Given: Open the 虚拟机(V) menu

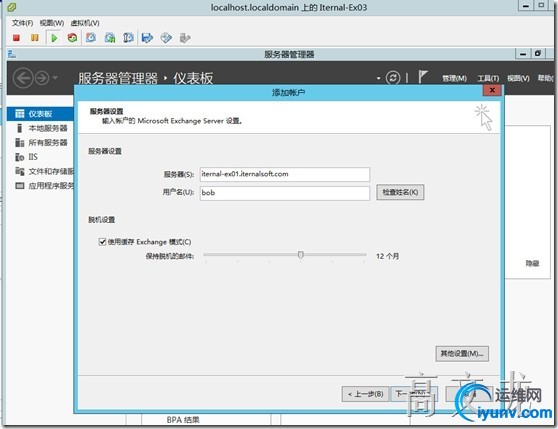Looking at the screenshot, I should coord(85,23).
